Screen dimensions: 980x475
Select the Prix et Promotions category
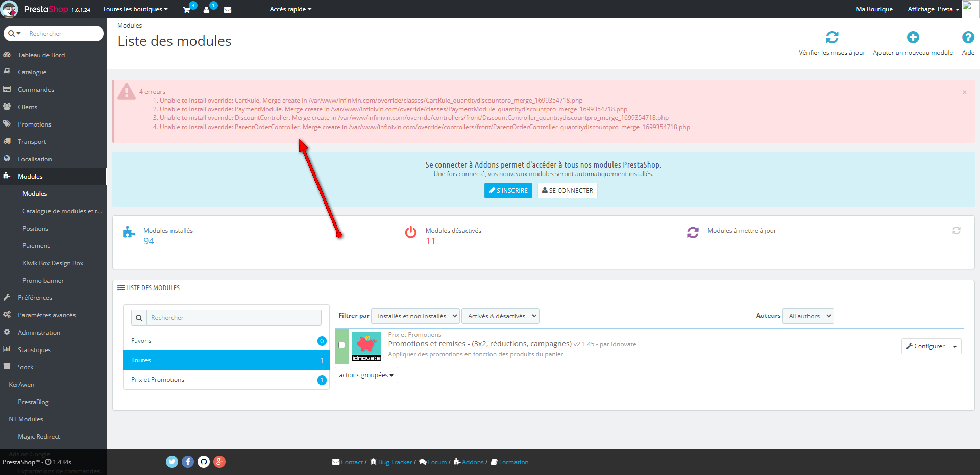(x=226, y=380)
